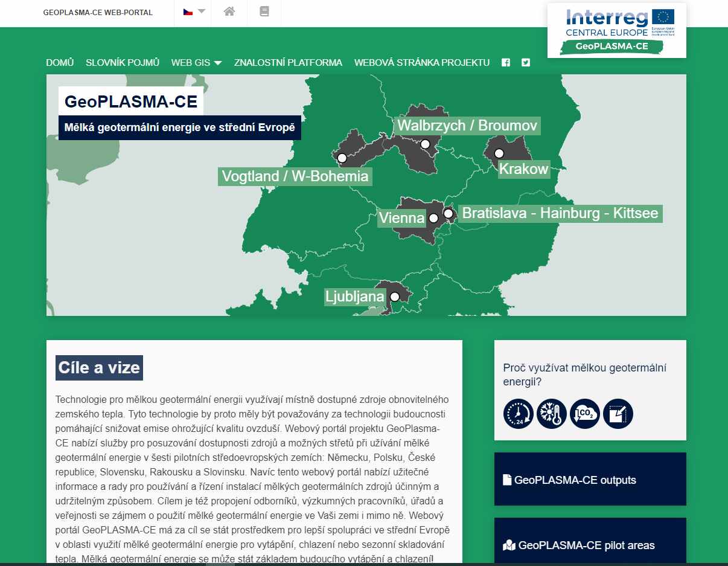
Task: Open WEBOVÁ STRÁNKA PROJEKTU menu item
Action: point(422,62)
